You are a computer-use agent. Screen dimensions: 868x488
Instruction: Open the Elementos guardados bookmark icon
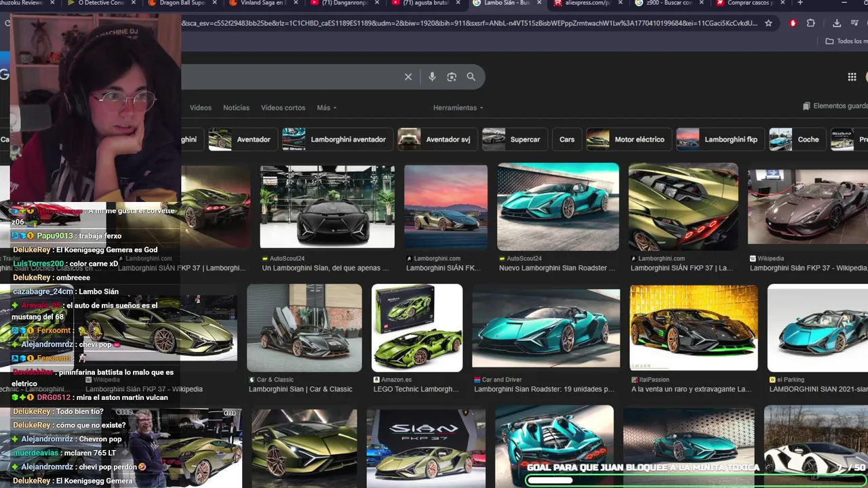click(806, 106)
